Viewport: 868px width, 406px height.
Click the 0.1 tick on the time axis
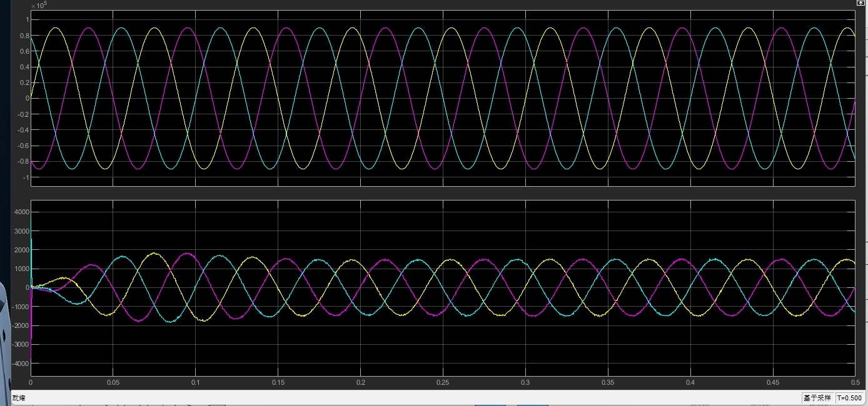click(196, 382)
